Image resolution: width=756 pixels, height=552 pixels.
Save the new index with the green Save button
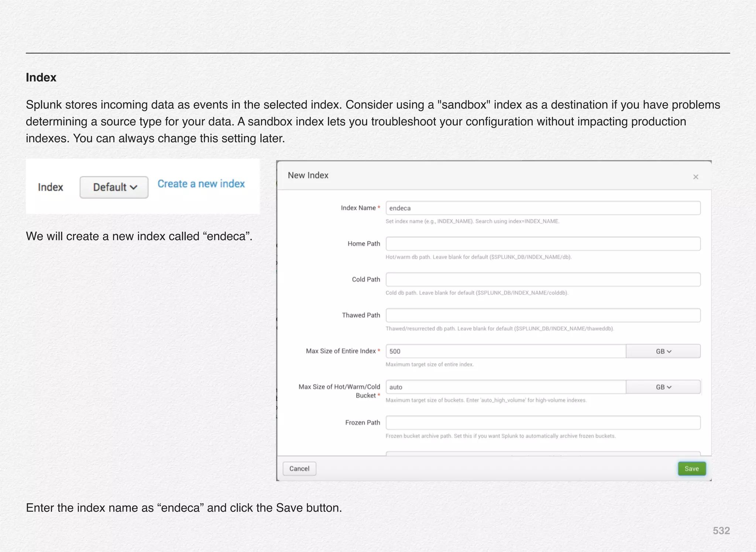point(692,469)
